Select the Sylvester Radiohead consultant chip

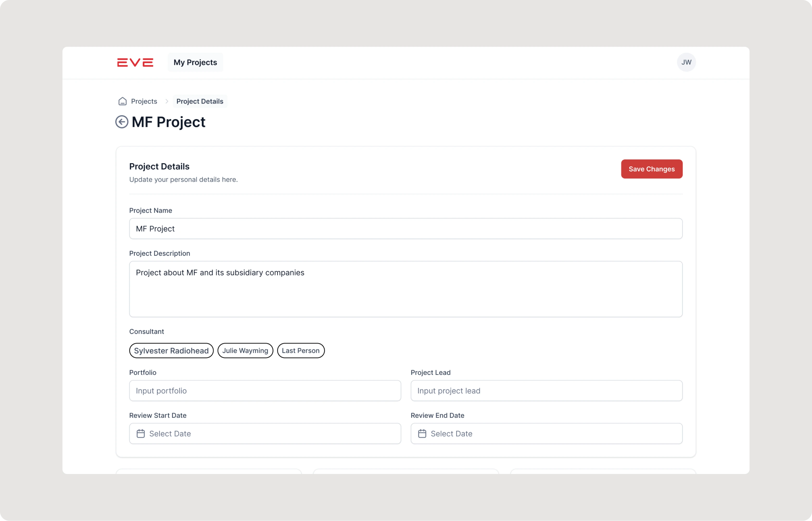(171, 350)
